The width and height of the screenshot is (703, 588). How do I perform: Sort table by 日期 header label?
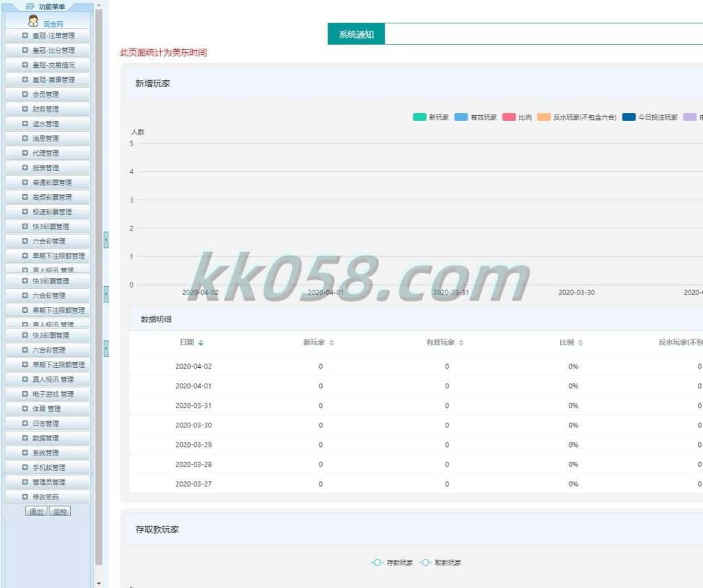[187, 342]
